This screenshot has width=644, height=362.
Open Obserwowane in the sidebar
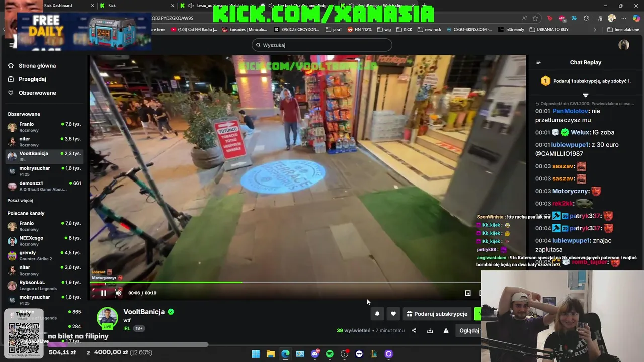pos(32,93)
